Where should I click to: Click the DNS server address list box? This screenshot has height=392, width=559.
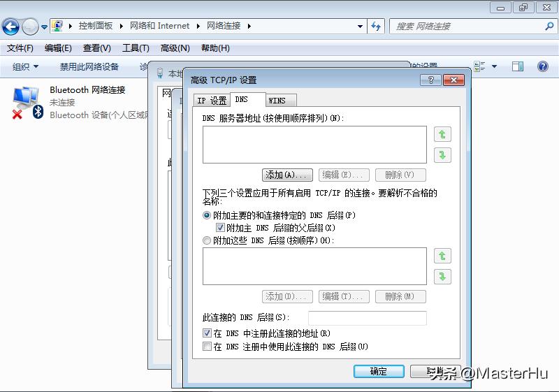(x=314, y=145)
